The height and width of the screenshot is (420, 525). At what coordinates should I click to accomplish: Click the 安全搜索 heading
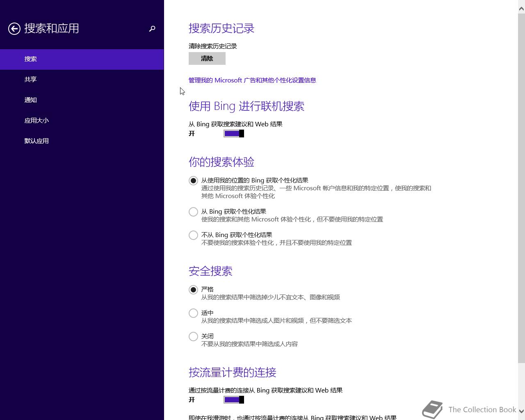[x=210, y=271]
